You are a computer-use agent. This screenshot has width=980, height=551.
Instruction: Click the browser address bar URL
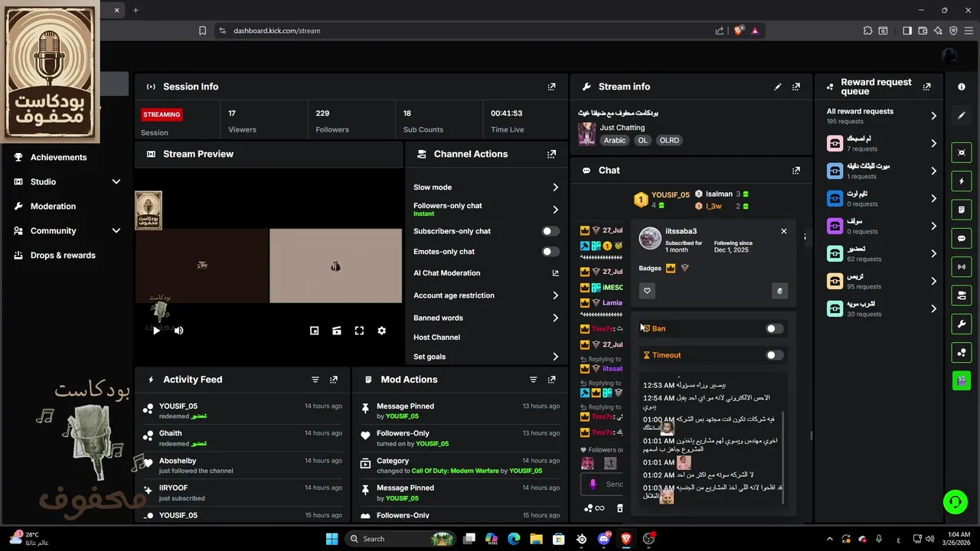[277, 31]
